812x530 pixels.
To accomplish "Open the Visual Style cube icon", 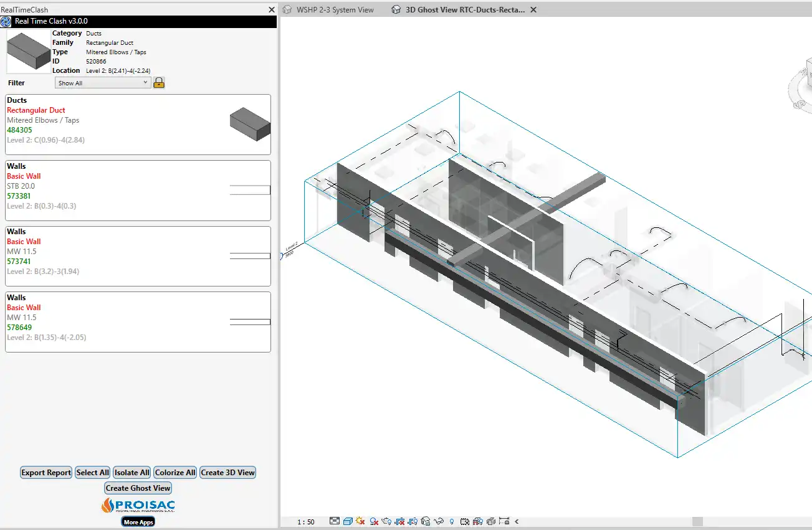I will coord(348,521).
